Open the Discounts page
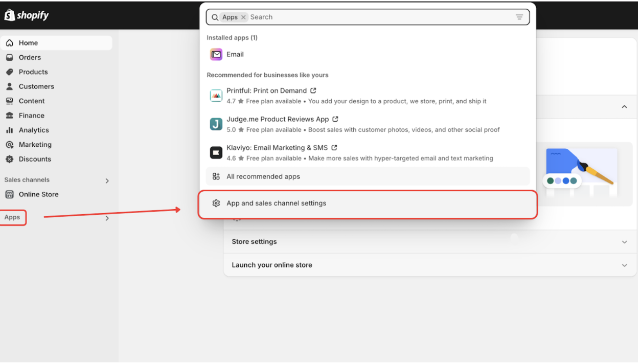The image size is (640, 364). point(35,160)
